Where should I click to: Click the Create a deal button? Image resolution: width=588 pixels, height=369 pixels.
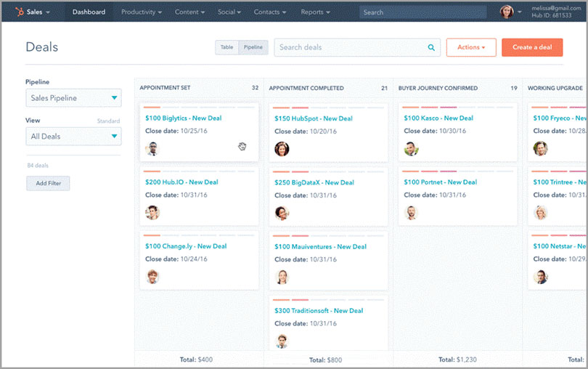coord(532,47)
